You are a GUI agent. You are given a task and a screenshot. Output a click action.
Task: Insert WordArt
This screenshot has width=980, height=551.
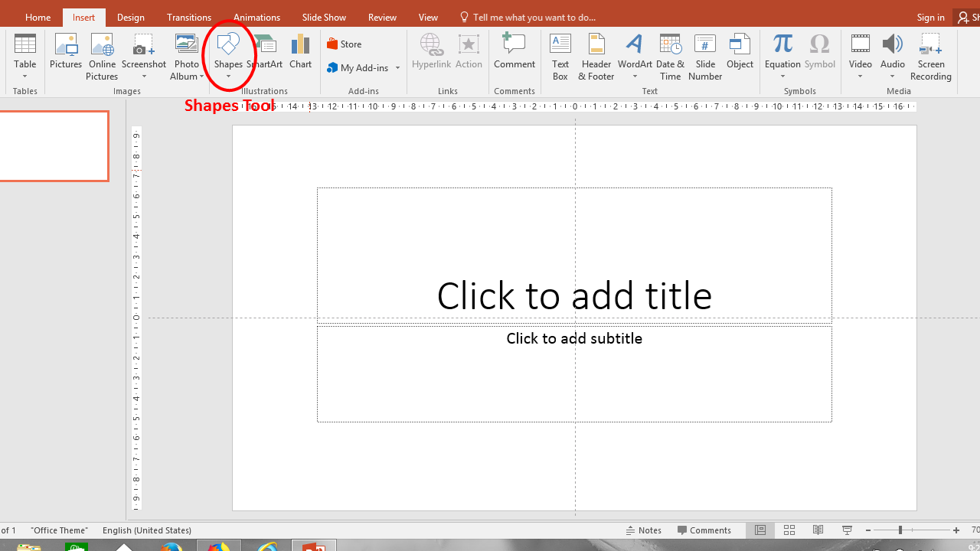(x=635, y=54)
